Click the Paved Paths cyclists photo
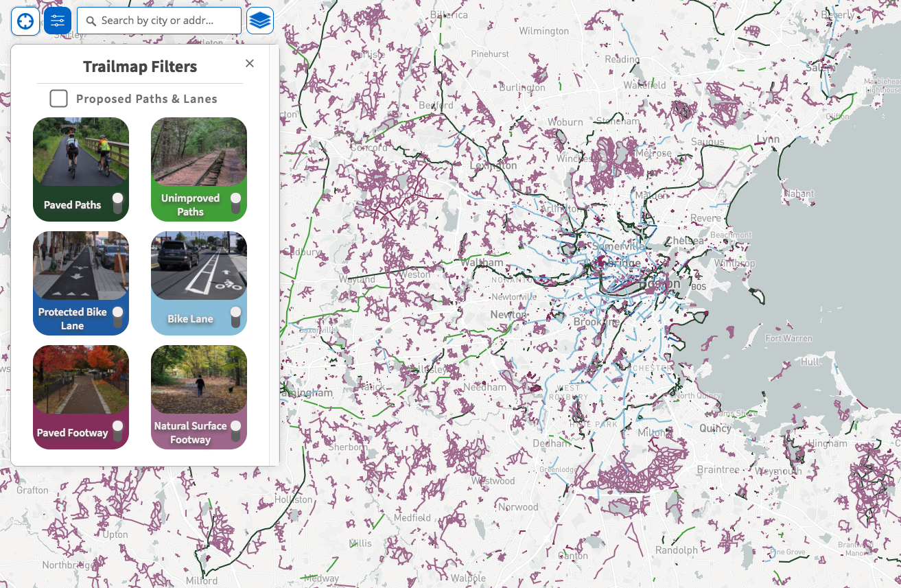The height and width of the screenshot is (588, 901). tap(81, 152)
